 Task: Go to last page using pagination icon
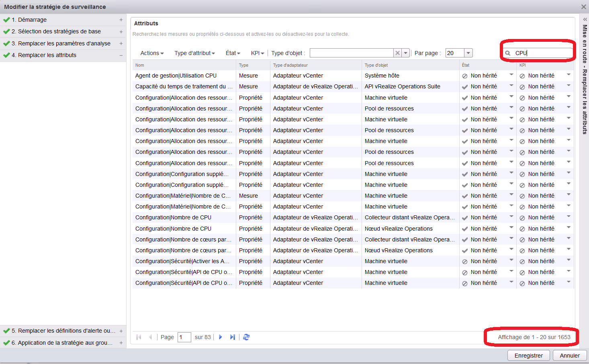click(x=232, y=337)
